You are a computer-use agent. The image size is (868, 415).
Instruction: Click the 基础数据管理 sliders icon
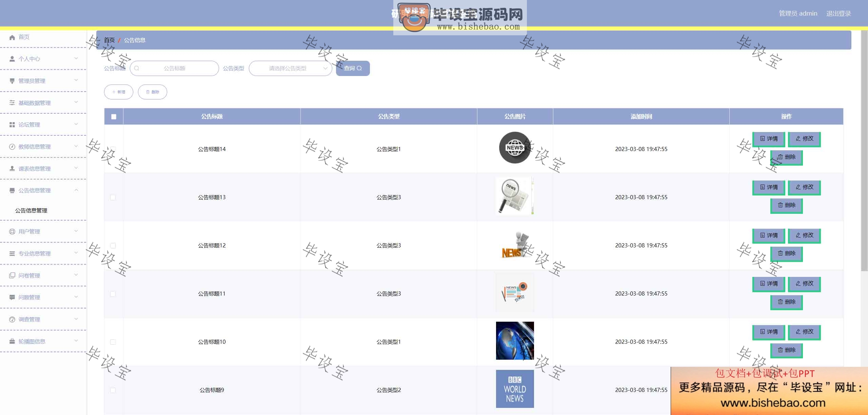[12, 102]
